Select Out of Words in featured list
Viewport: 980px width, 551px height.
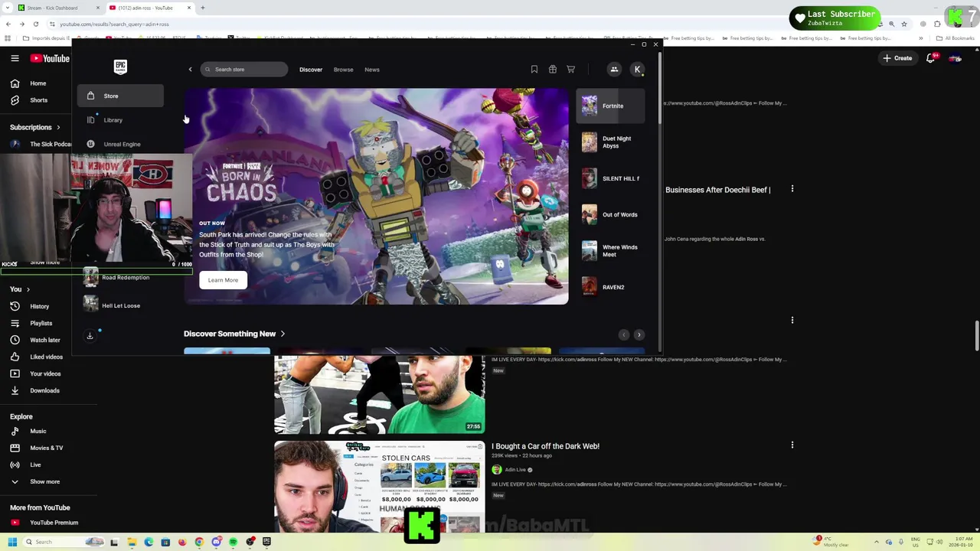(610, 214)
